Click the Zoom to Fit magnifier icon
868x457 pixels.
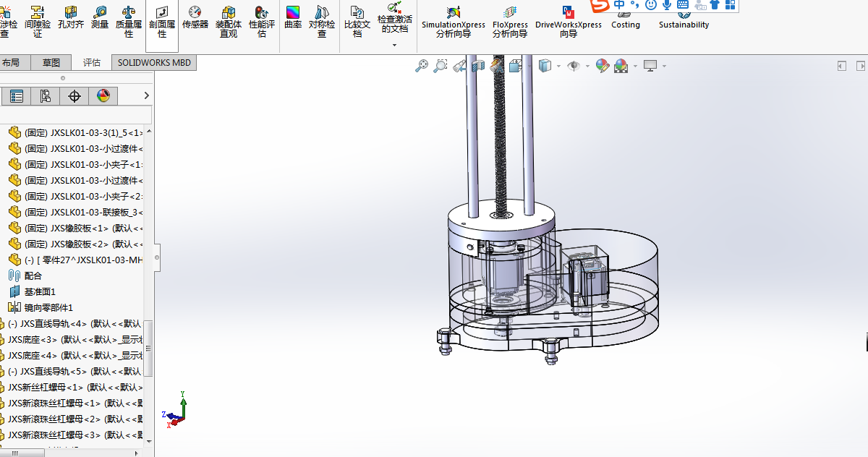click(422, 66)
